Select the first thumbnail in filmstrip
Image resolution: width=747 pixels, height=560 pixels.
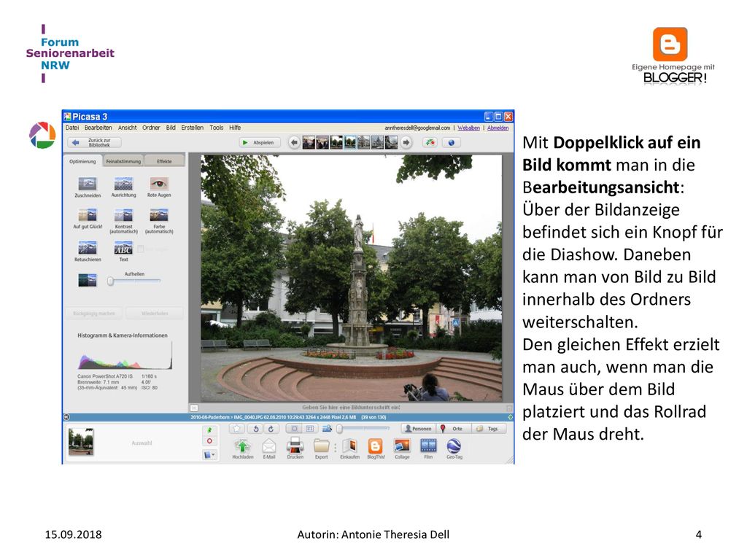click(x=309, y=142)
